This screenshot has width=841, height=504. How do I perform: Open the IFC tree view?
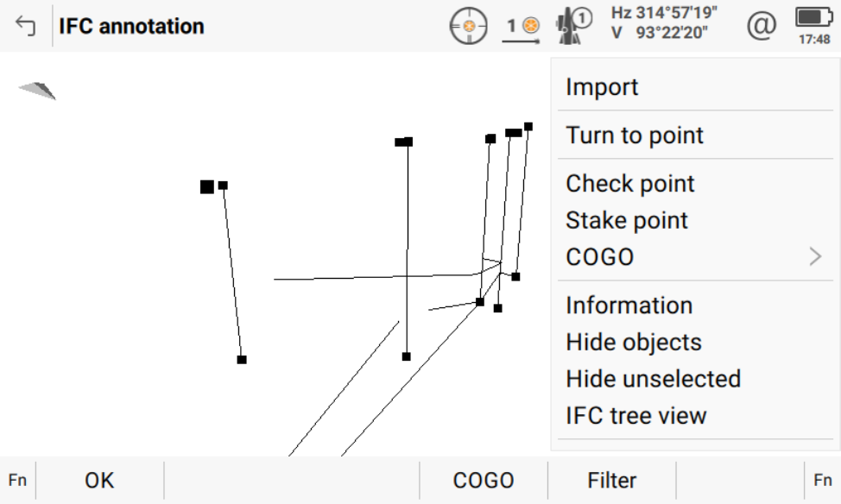(x=635, y=415)
